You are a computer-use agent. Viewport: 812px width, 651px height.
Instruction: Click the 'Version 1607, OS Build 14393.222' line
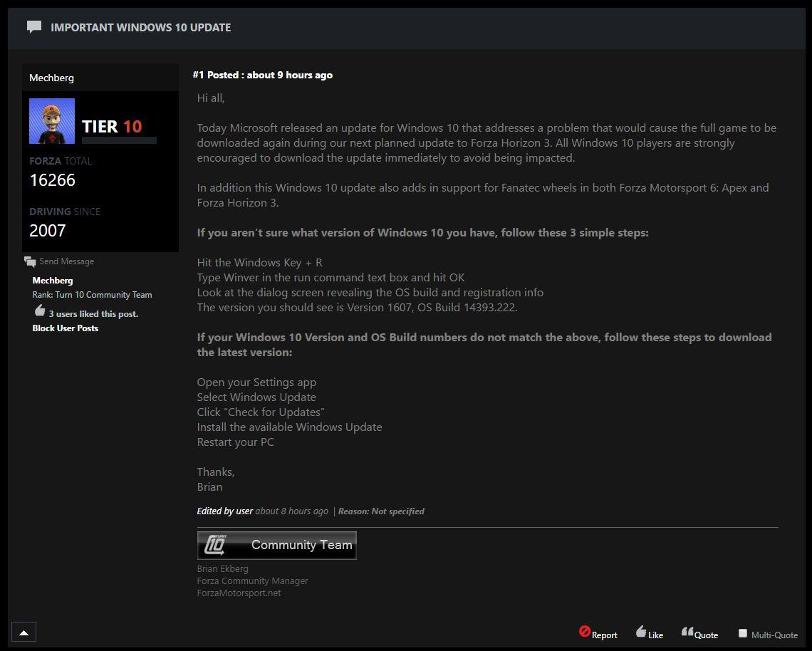tap(358, 308)
